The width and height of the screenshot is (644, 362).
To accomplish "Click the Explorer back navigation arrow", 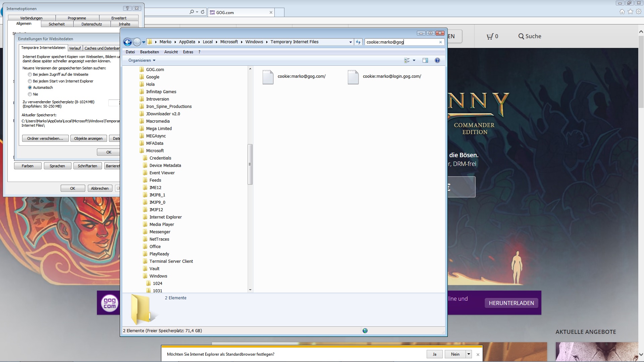I will coord(127,42).
